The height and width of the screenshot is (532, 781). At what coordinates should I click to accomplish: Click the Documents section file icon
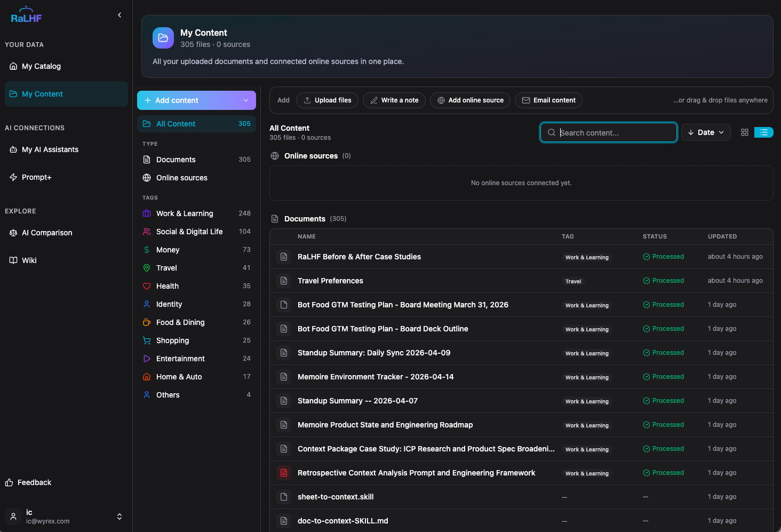[x=275, y=219]
